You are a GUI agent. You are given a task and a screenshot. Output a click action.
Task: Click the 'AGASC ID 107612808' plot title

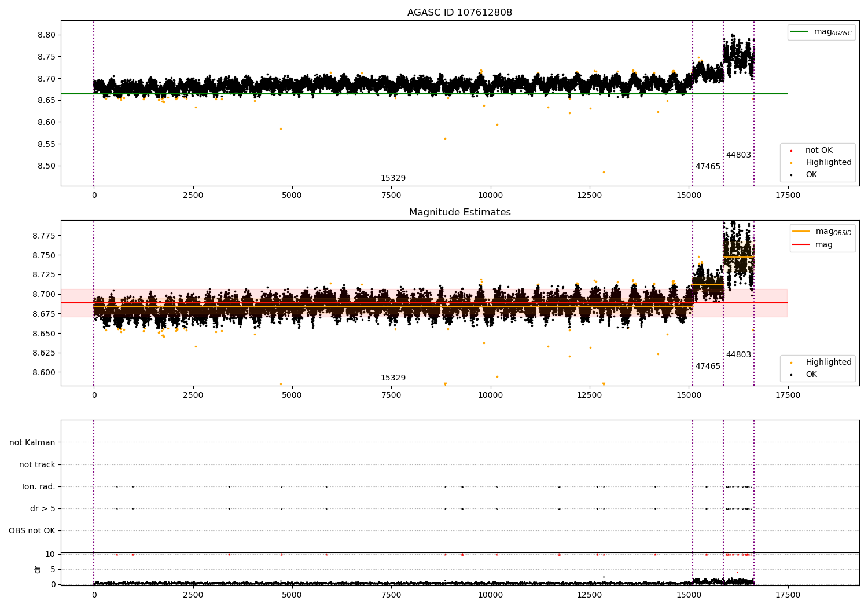tap(459, 13)
